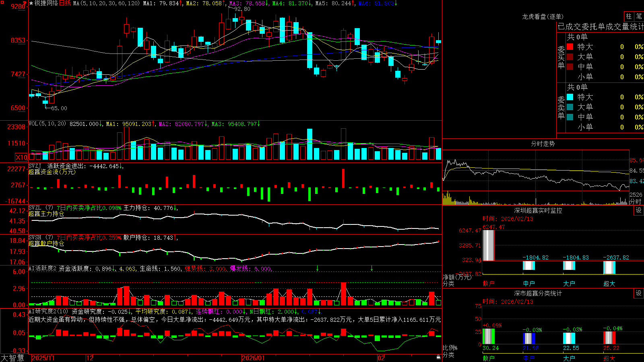Click the 资金研究度: -0.025 readout
This screenshot has height=362, width=644.
pos(100,311)
